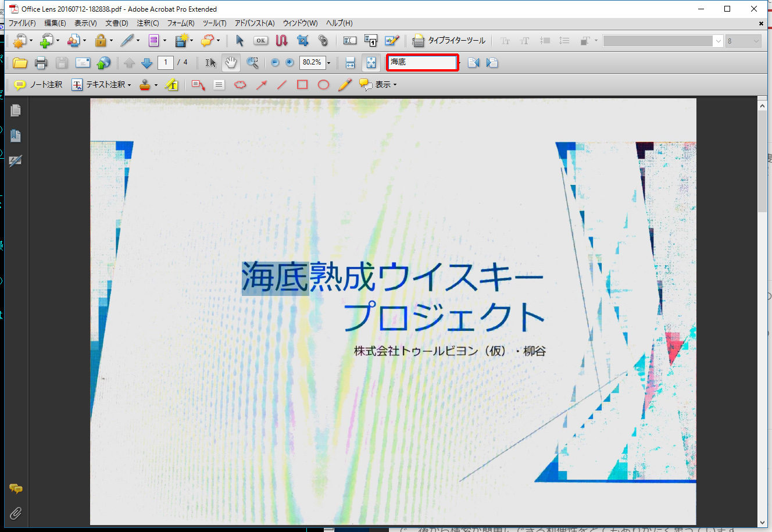The height and width of the screenshot is (532, 772).
Task: Expand the Stamp tool dropdown arrow
Action: [x=156, y=85]
